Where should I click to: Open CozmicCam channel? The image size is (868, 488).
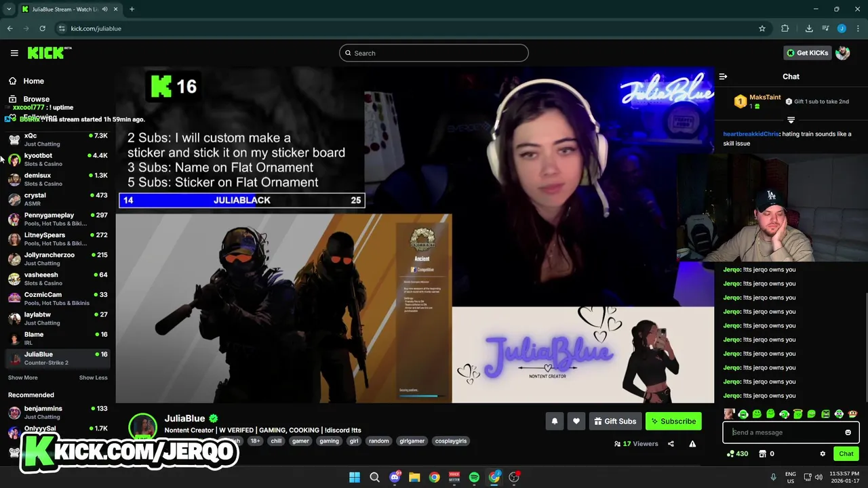[58, 298]
